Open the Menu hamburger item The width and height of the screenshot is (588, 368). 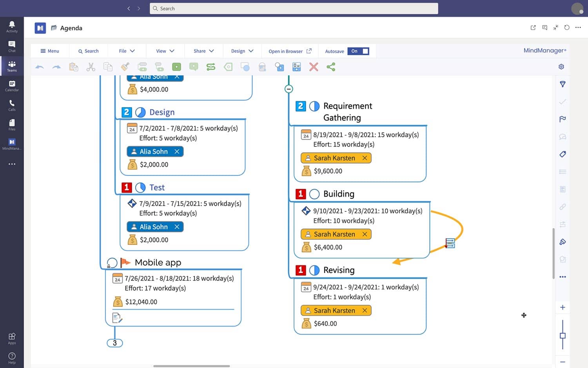pos(50,51)
